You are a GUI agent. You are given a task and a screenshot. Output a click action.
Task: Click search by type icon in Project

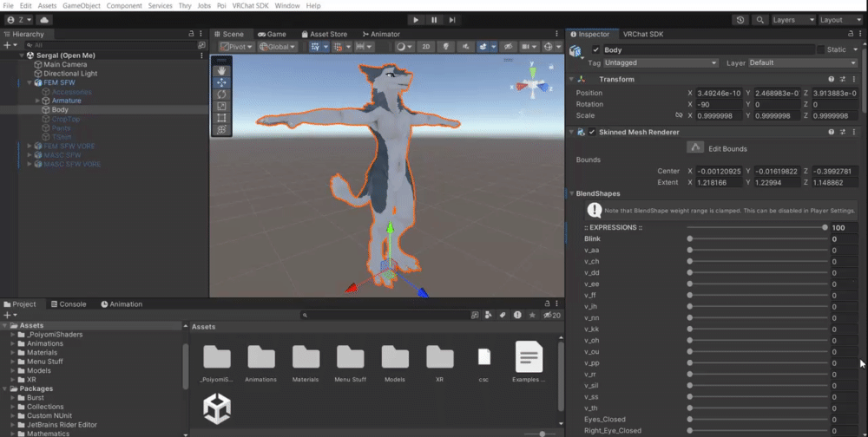[488, 315]
